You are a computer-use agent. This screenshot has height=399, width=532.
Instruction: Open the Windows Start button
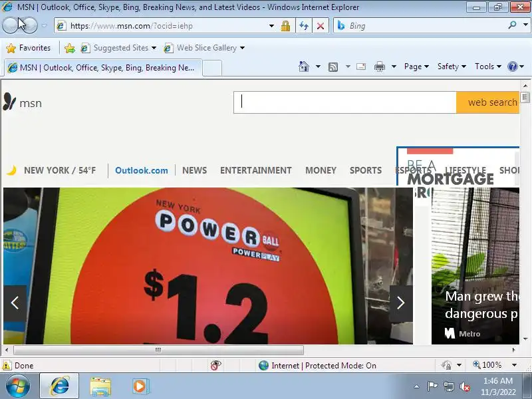(x=18, y=386)
